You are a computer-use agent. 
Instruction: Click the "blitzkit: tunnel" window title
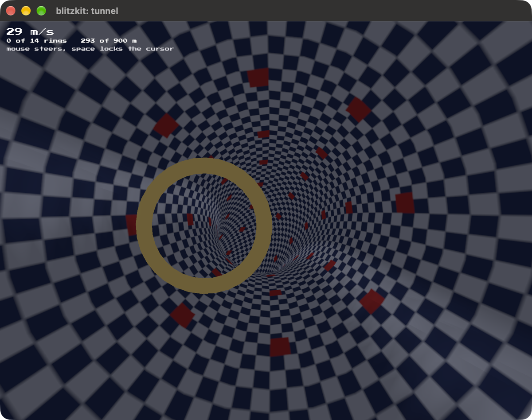[x=87, y=11]
